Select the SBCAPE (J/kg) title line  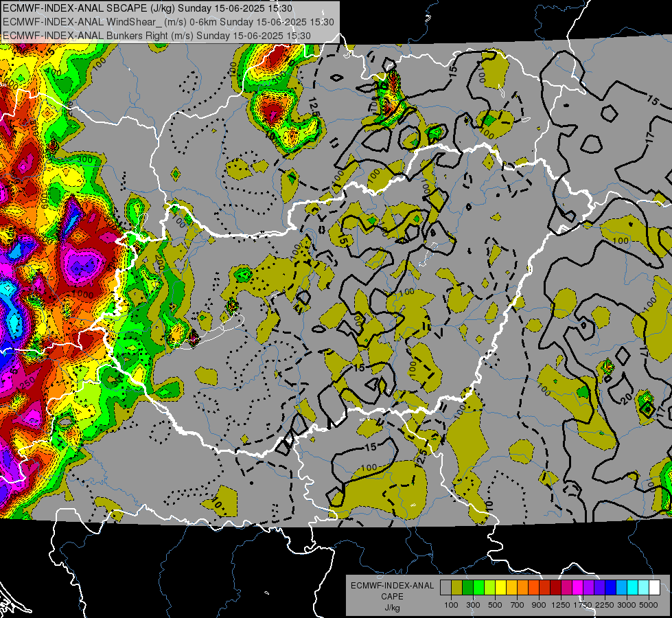pyautogui.click(x=148, y=8)
